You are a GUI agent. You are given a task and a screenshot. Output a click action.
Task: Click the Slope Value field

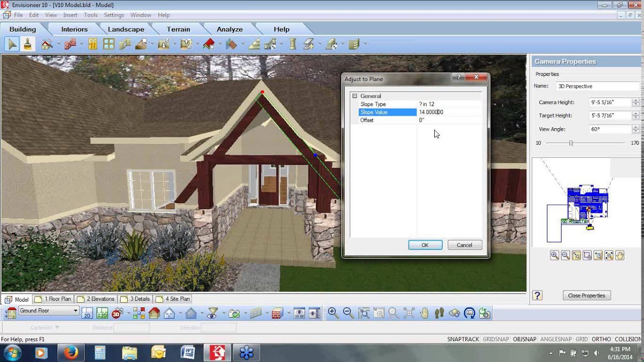[449, 112]
